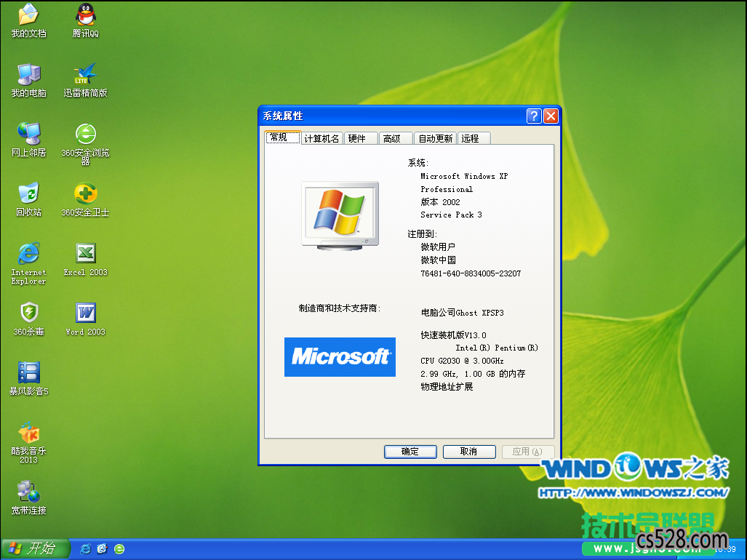Switch to the 自动更新 tab
747x560 pixels.
[x=436, y=138]
